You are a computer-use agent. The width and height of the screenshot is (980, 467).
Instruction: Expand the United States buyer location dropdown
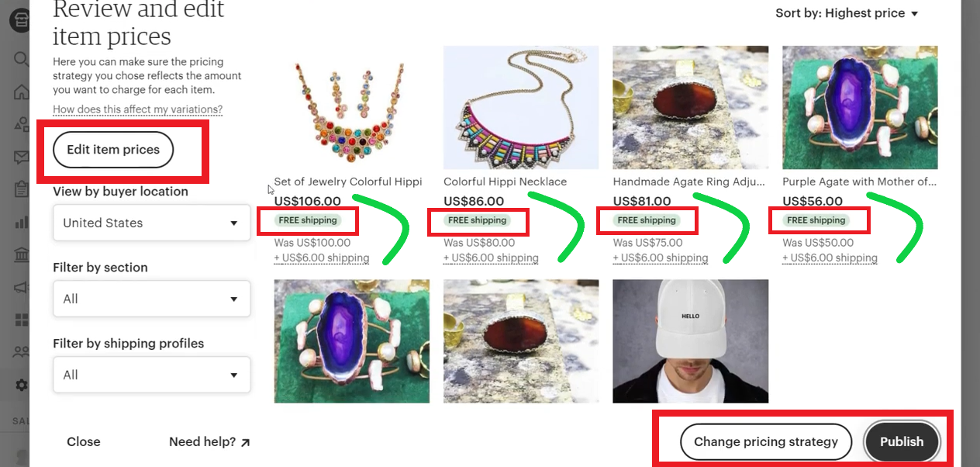(151, 223)
